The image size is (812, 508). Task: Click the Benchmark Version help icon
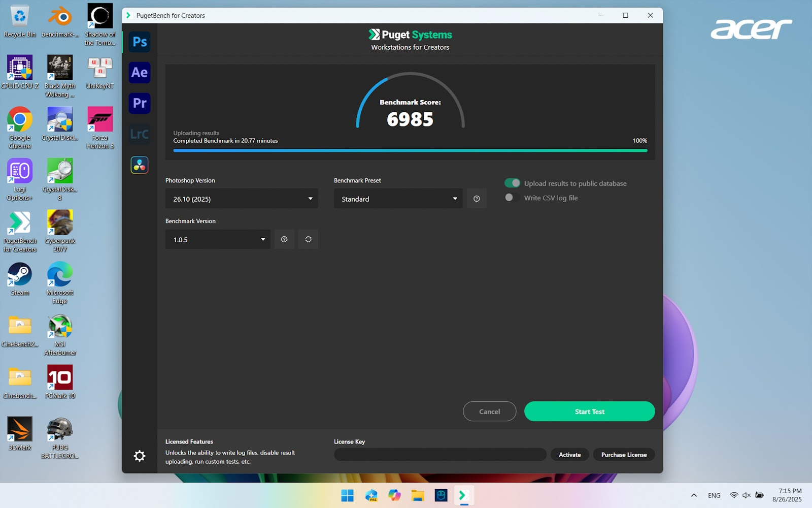point(284,239)
